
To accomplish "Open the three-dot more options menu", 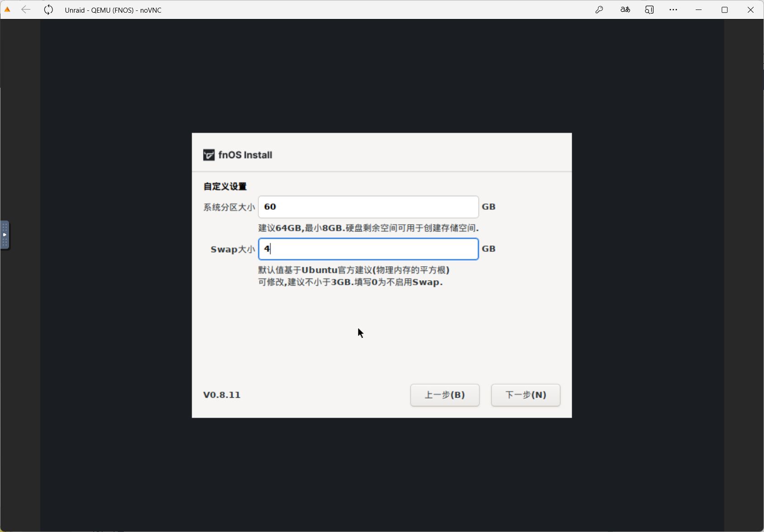I will (x=673, y=9).
